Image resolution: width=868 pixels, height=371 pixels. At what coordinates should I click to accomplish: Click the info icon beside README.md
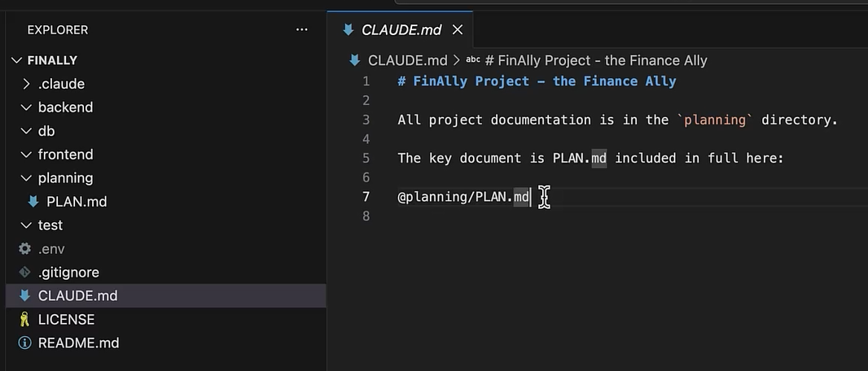pos(25,343)
